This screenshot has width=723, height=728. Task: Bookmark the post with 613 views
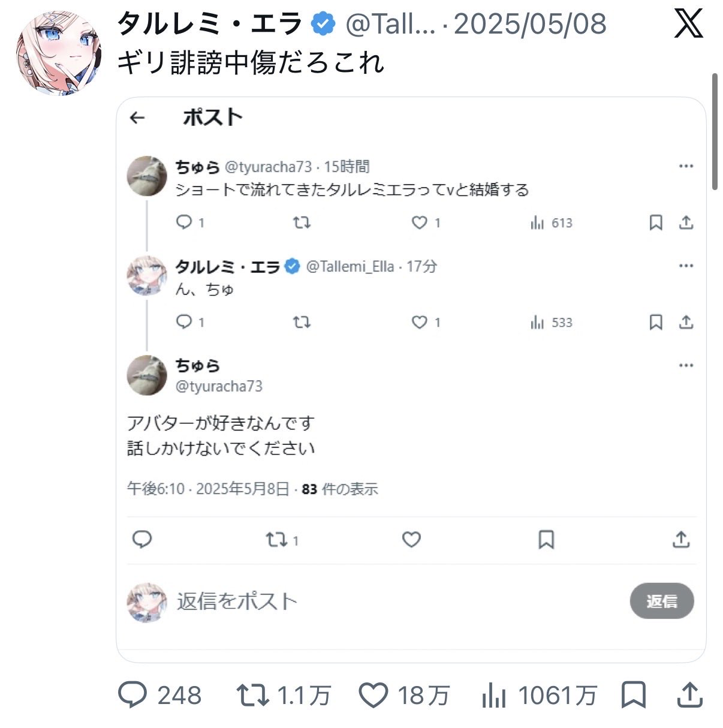point(656,223)
